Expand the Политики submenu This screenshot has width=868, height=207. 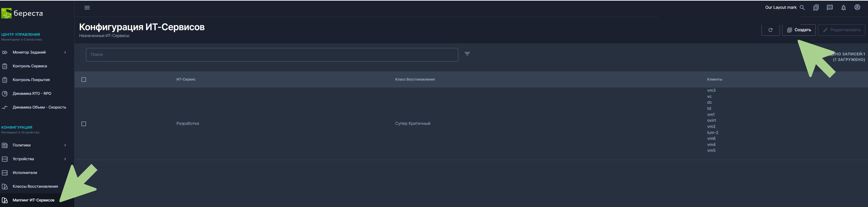tap(65, 145)
